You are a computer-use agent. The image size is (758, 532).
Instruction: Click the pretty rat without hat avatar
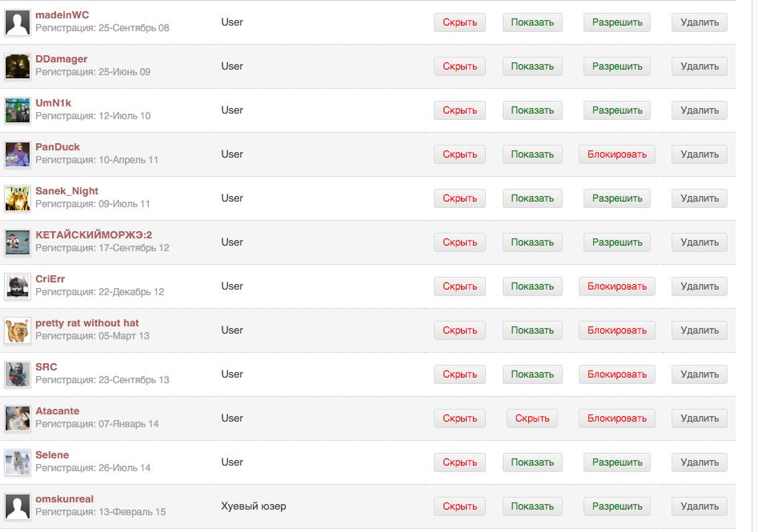click(x=18, y=330)
